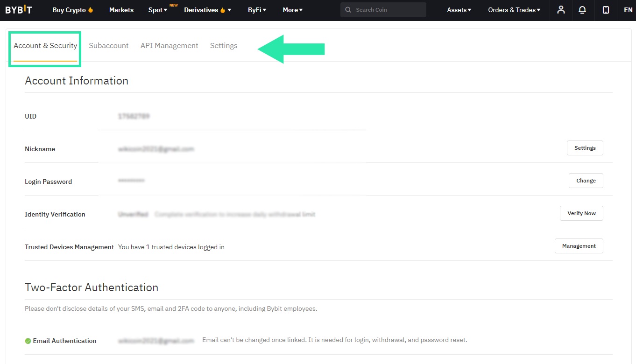Open the notifications bell icon

click(x=582, y=10)
